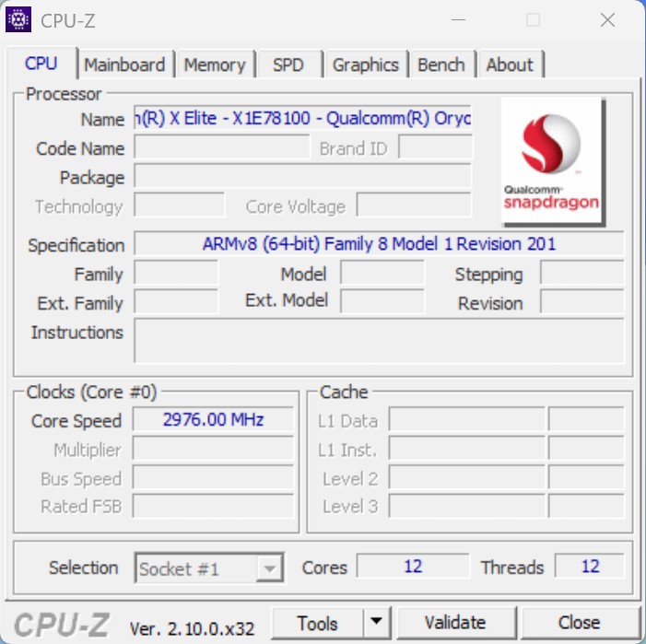The height and width of the screenshot is (644, 646).
Task: Go to the Graphics tab
Action: click(x=366, y=64)
